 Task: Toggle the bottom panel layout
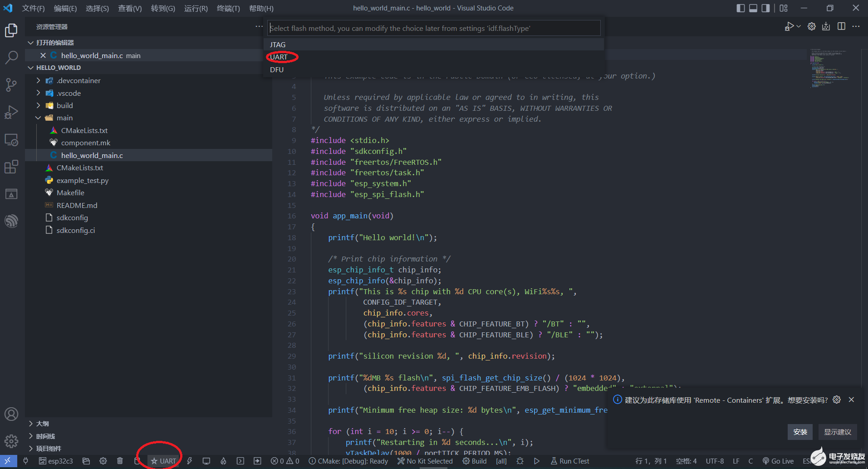(753, 8)
